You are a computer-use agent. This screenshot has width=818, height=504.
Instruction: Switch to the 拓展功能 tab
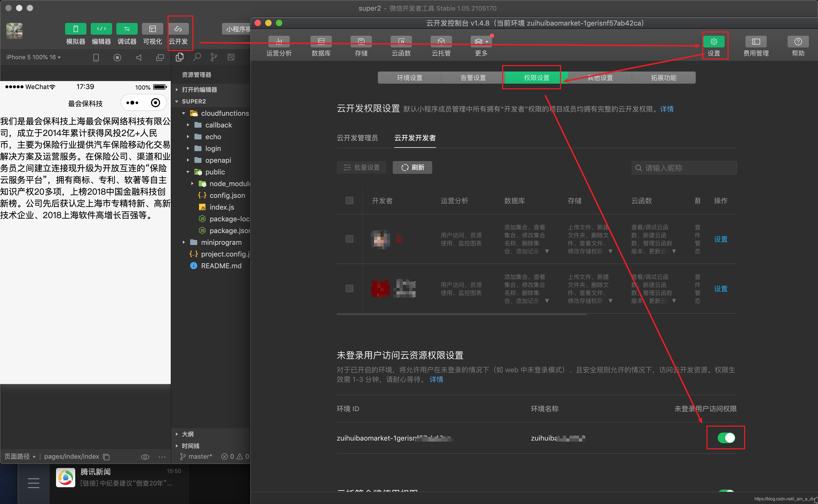[x=664, y=78]
